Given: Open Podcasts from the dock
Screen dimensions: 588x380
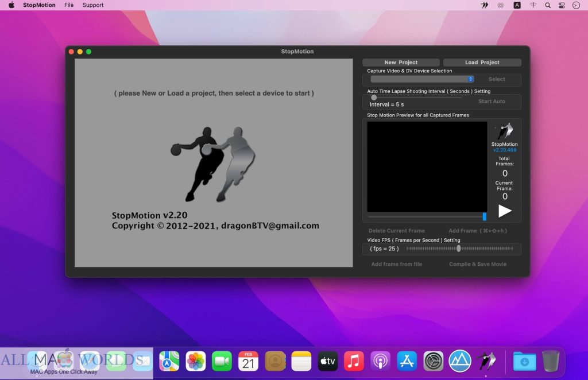Looking at the screenshot, I should click(380, 361).
